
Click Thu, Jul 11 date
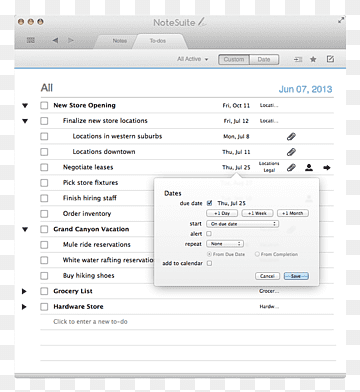[236, 152]
